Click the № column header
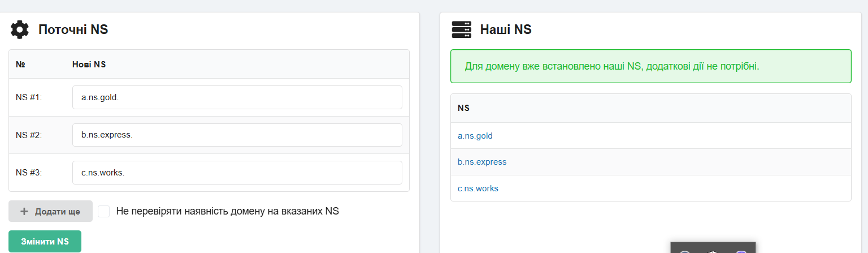Screen dimensions: 868x253 click(x=20, y=65)
